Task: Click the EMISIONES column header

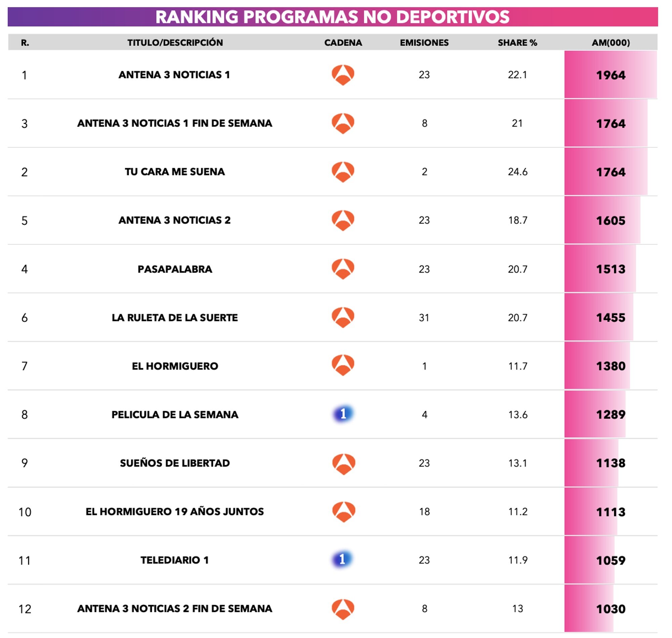Action: (424, 42)
